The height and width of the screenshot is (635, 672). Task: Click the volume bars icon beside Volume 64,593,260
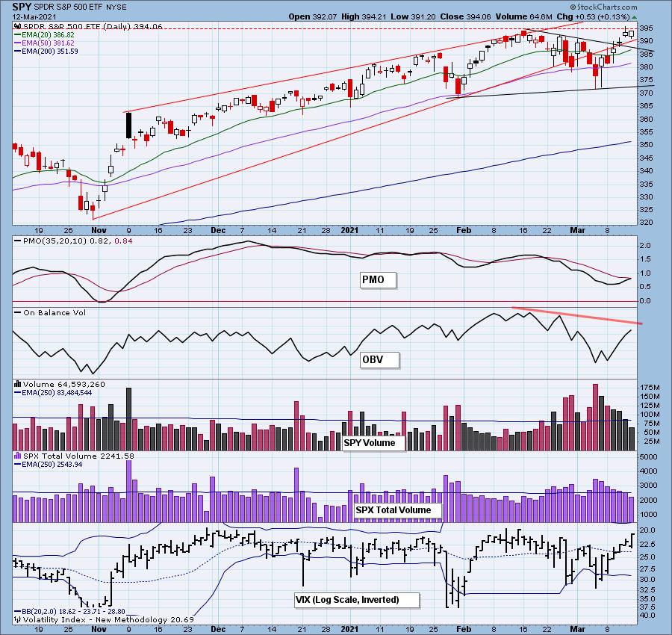tap(18, 384)
